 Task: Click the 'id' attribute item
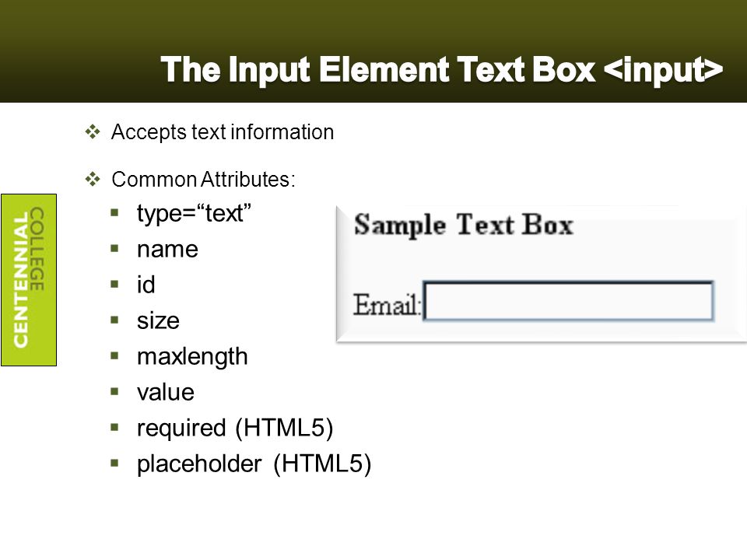(x=146, y=285)
